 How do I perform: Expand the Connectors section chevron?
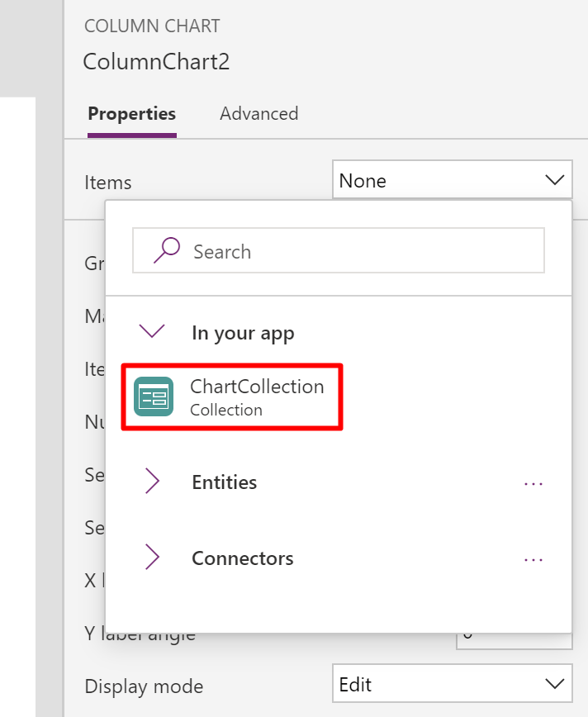click(152, 558)
